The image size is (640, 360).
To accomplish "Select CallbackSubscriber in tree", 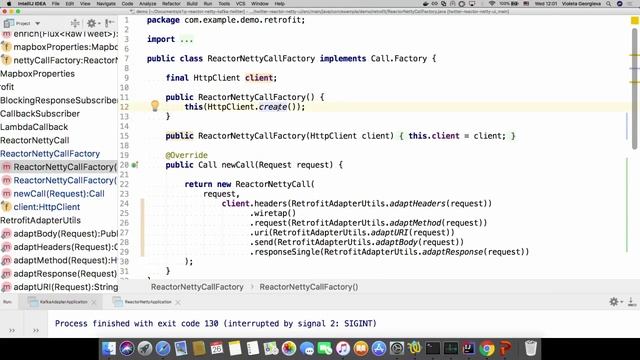I will click(40, 114).
